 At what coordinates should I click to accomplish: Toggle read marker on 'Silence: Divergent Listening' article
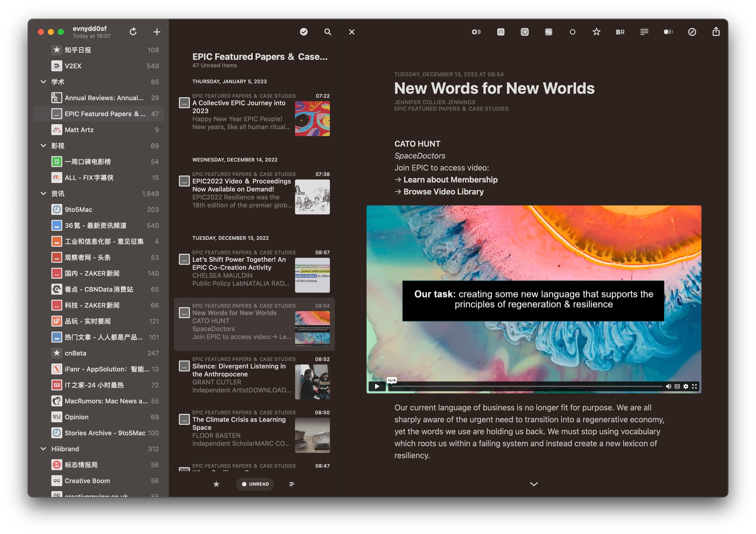click(x=184, y=366)
